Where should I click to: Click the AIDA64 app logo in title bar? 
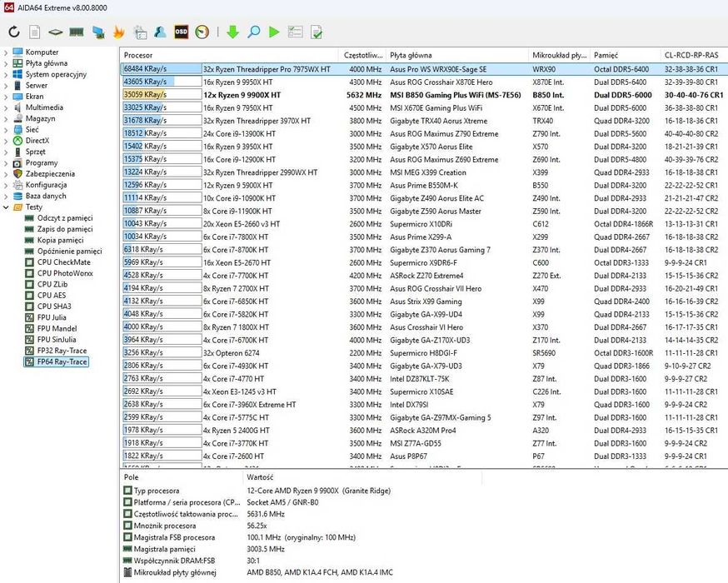click(x=9, y=7)
